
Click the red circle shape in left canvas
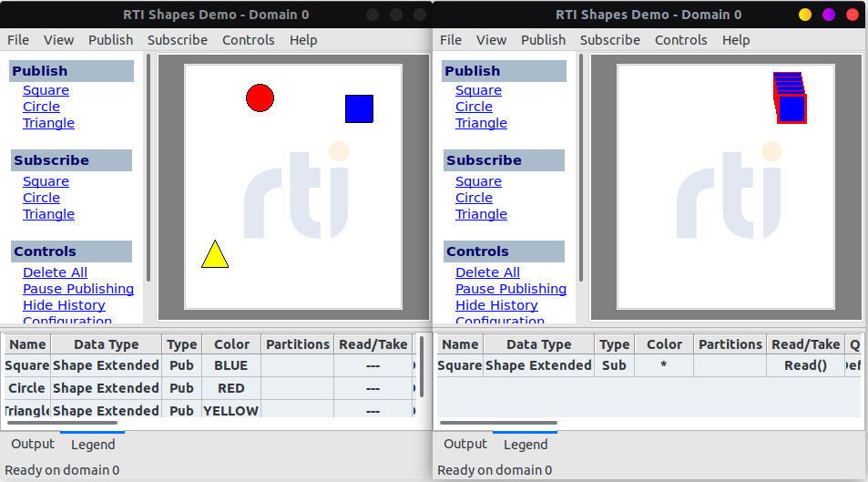pos(260,98)
